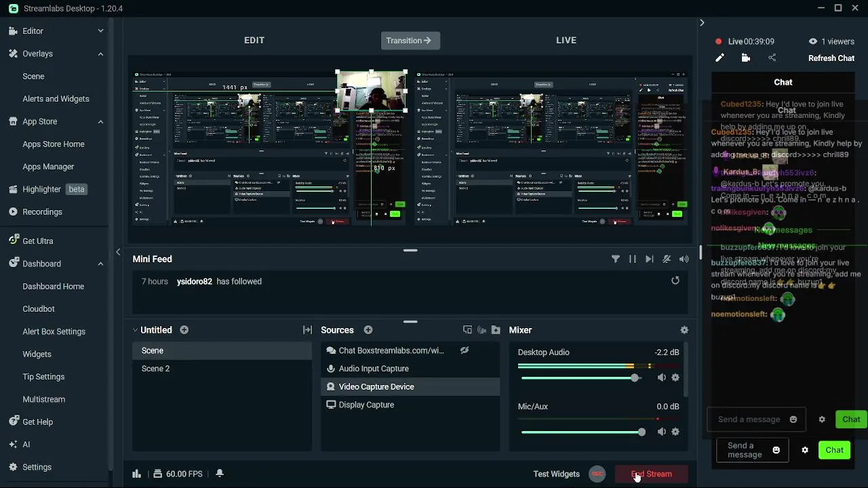The image size is (868, 488).
Task: Click the App Store sidebar icon
Action: tap(13, 121)
